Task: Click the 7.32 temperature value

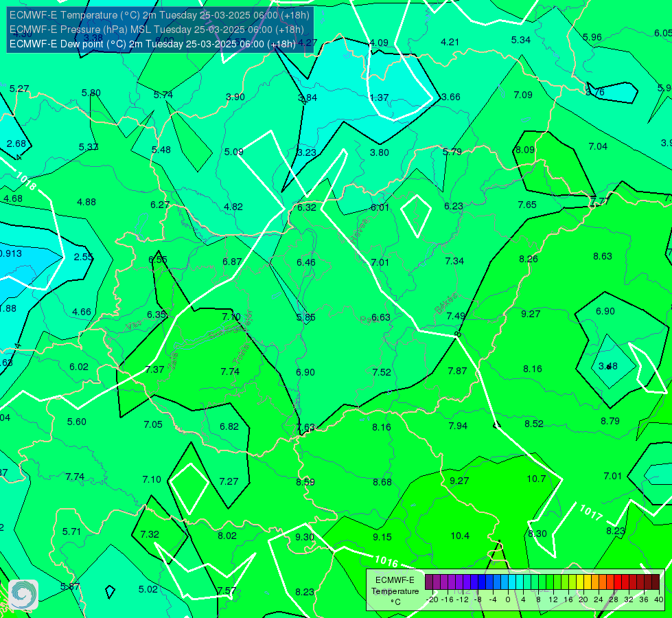Action: click(150, 534)
